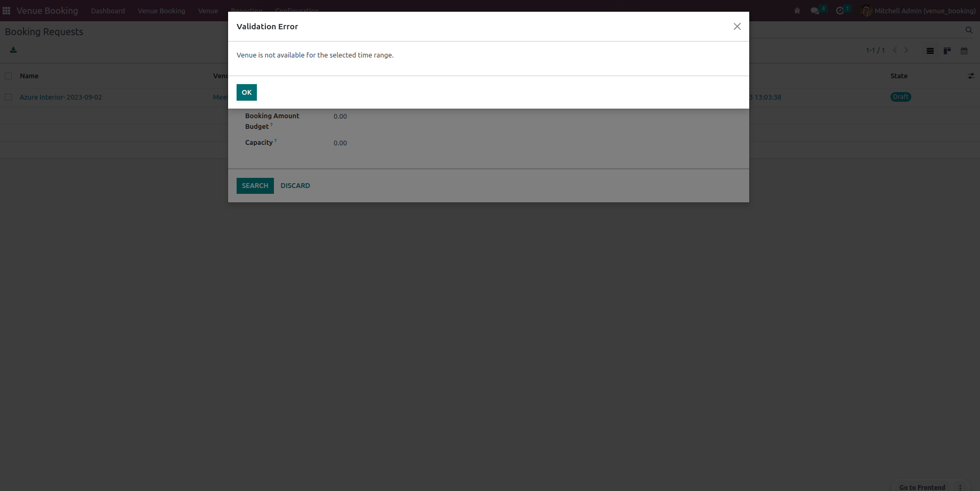Viewport: 980px width, 491px height.
Task: Toggle select-all checkbox in header
Action: point(9,76)
